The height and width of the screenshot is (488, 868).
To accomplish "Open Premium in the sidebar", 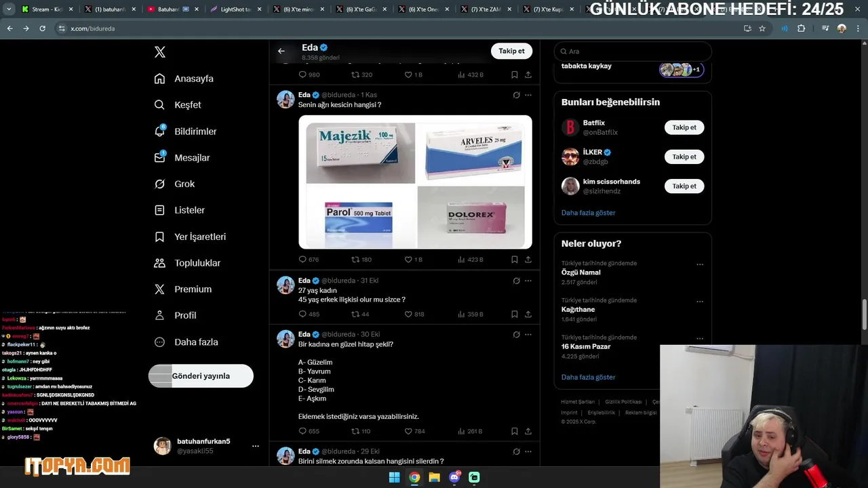I will click(182, 289).
